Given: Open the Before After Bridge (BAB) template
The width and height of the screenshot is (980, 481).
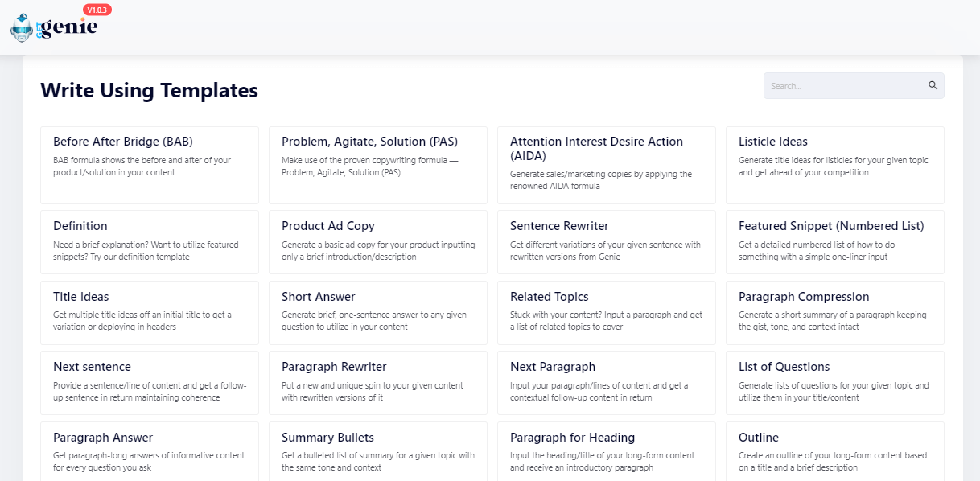Looking at the screenshot, I should click(x=150, y=165).
